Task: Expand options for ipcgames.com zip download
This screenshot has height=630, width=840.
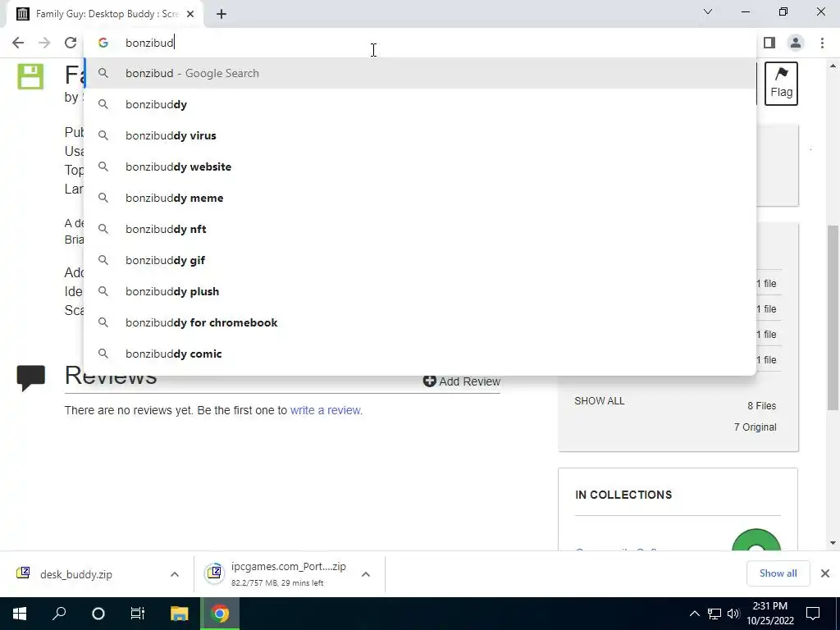Action: [x=366, y=574]
